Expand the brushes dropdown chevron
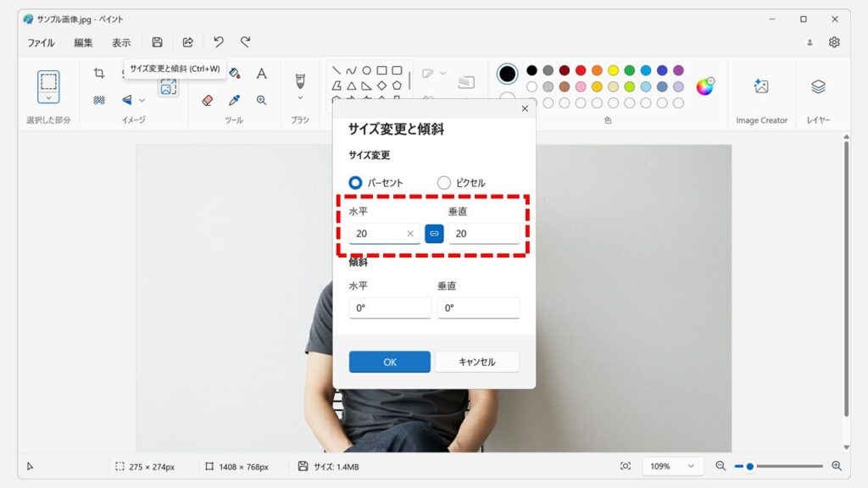The image size is (868, 488). tap(300, 98)
